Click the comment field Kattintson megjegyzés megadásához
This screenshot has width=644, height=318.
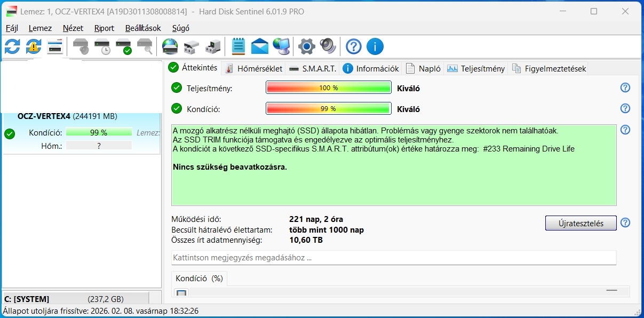coord(394,258)
